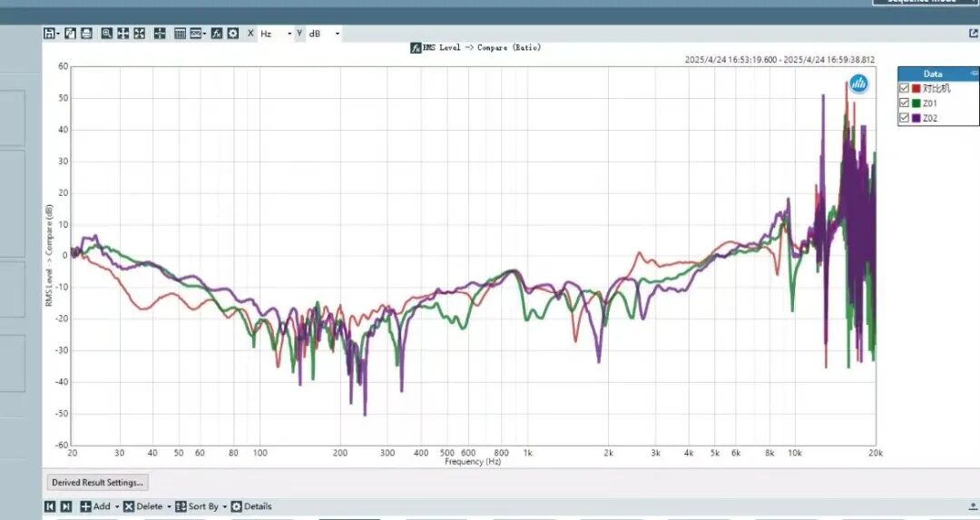Click the blue chart badge on the graph
This screenshot has height=520, width=980.
tap(858, 83)
